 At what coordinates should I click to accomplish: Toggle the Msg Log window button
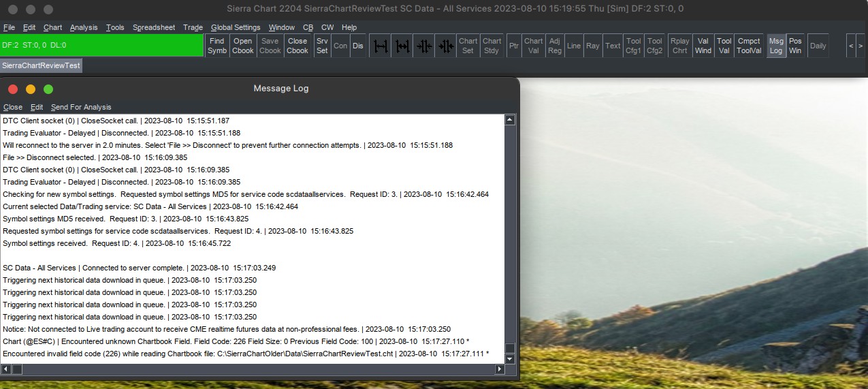[x=776, y=46]
